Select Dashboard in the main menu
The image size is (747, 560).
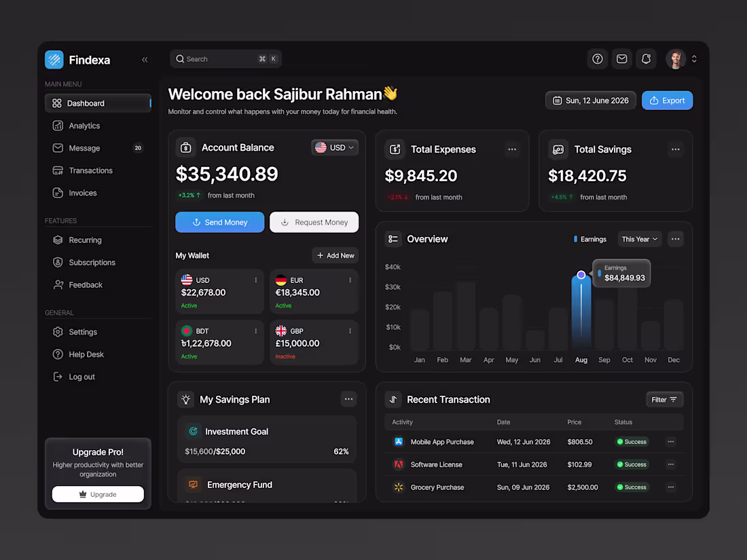click(x=86, y=103)
